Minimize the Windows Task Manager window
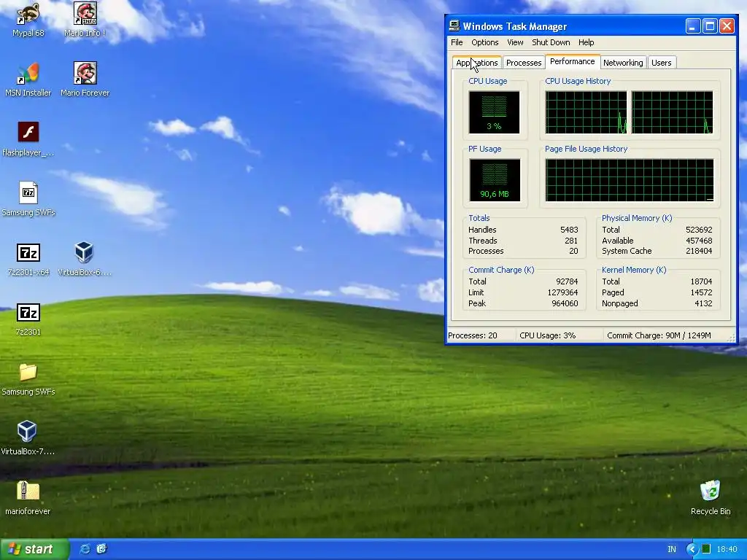 pyautogui.click(x=693, y=26)
